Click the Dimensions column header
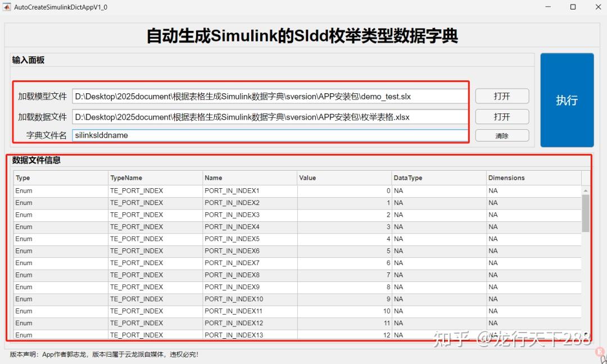 click(533, 178)
